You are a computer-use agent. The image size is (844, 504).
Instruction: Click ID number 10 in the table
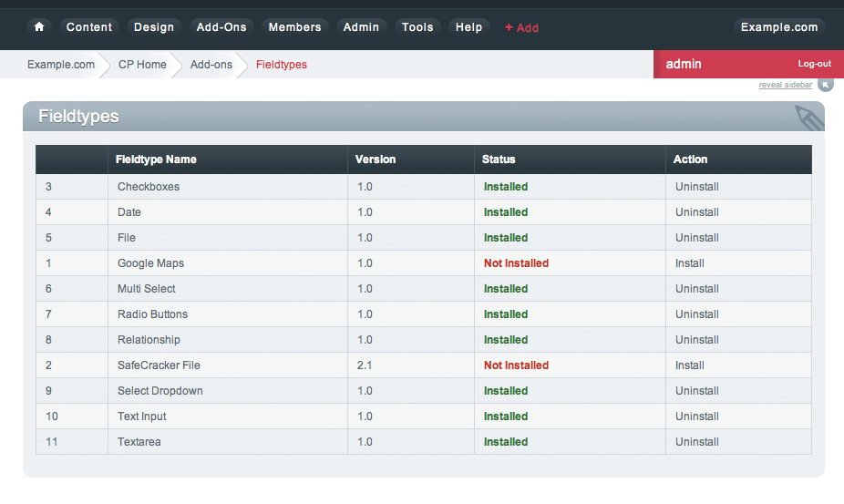52,417
